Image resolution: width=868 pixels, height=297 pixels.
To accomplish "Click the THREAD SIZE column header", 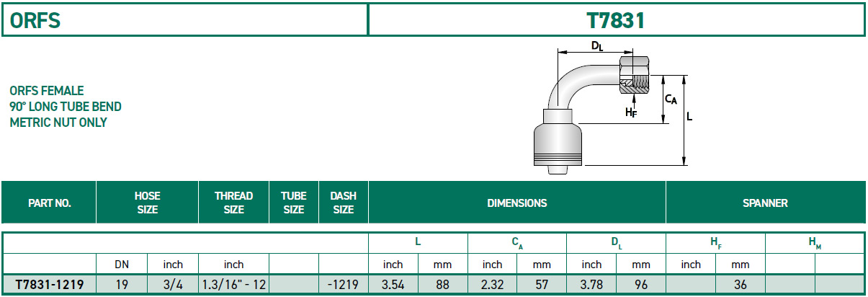I will tap(233, 203).
